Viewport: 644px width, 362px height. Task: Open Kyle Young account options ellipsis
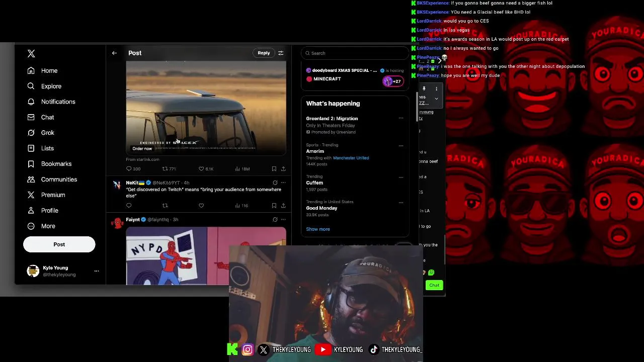click(97, 271)
